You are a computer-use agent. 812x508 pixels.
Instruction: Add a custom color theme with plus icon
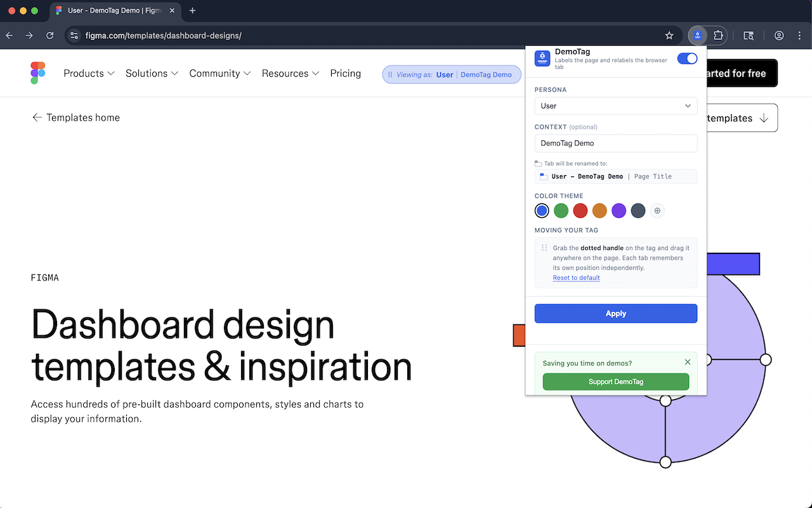coord(657,211)
